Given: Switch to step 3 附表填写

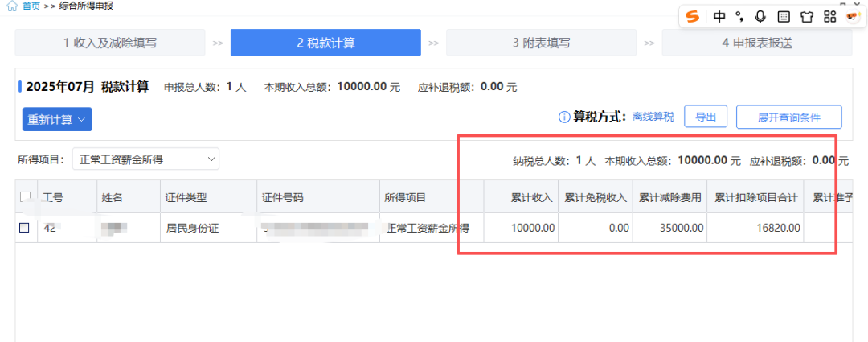Looking at the screenshot, I should 541,43.
